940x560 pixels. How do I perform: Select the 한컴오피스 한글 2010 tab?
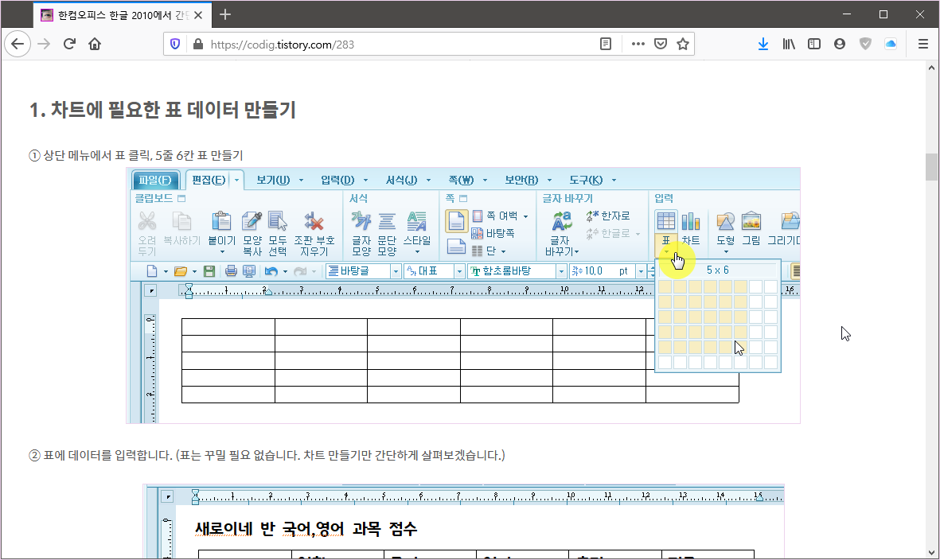(x=122, y=15)
